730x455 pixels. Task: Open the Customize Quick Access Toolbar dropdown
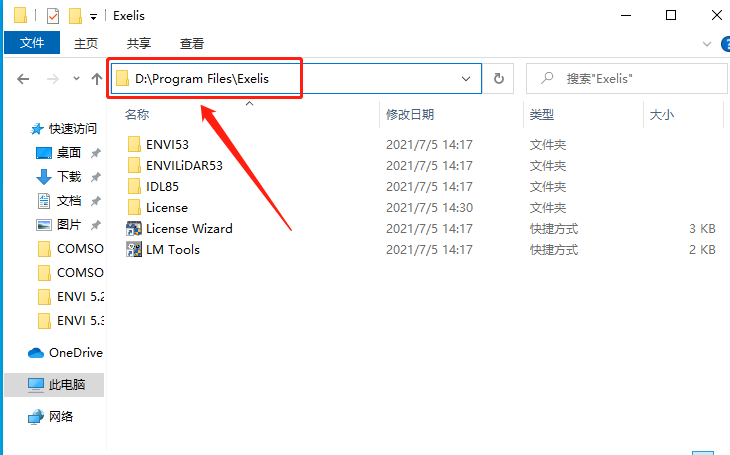pos(94,17)
